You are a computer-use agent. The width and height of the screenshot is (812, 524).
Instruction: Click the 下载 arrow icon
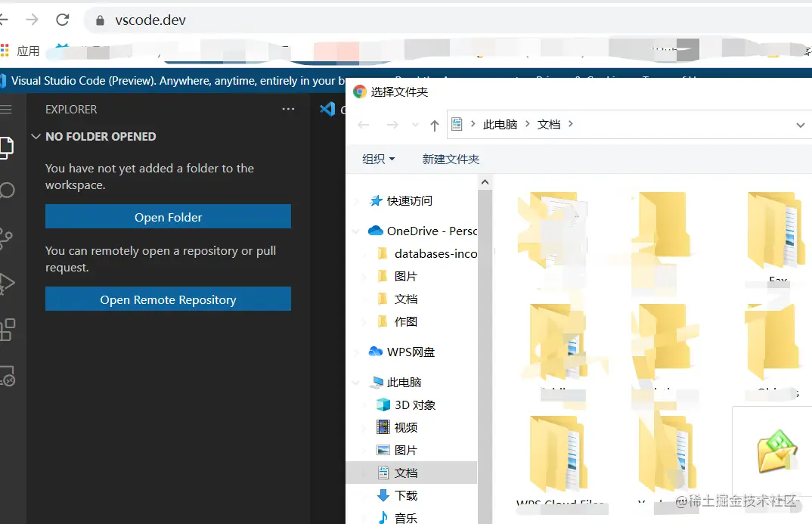click(383, 495)
